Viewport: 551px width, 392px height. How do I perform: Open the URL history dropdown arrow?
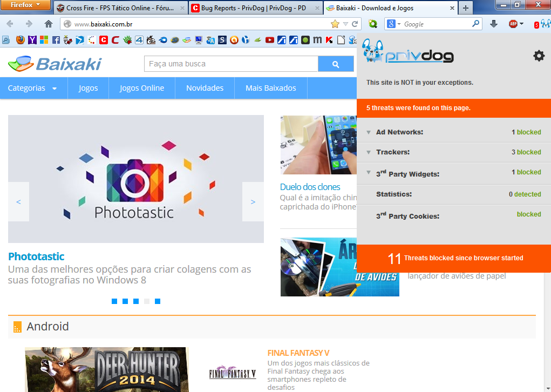(x=345, y=24)
